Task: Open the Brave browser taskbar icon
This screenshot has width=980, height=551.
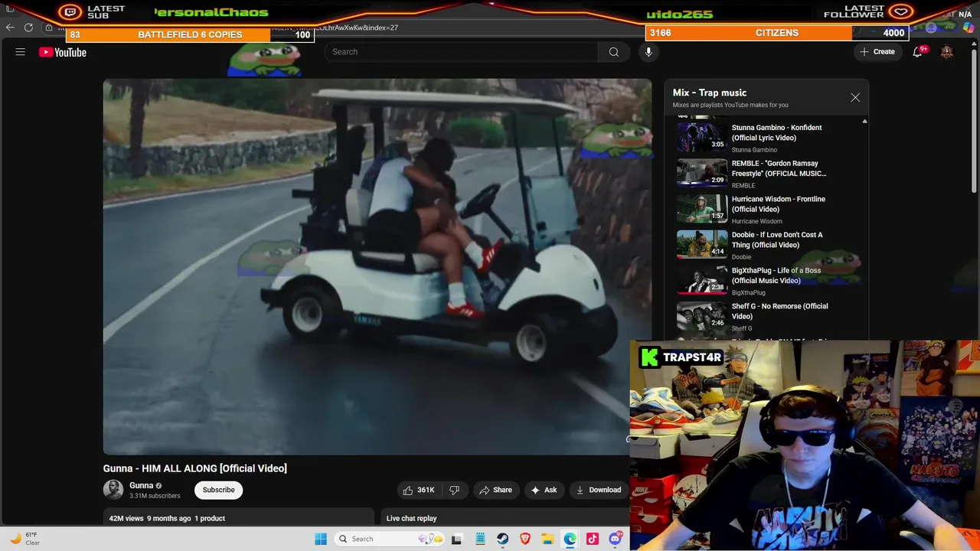Action: pyautogui.click(x=525, y=539)
